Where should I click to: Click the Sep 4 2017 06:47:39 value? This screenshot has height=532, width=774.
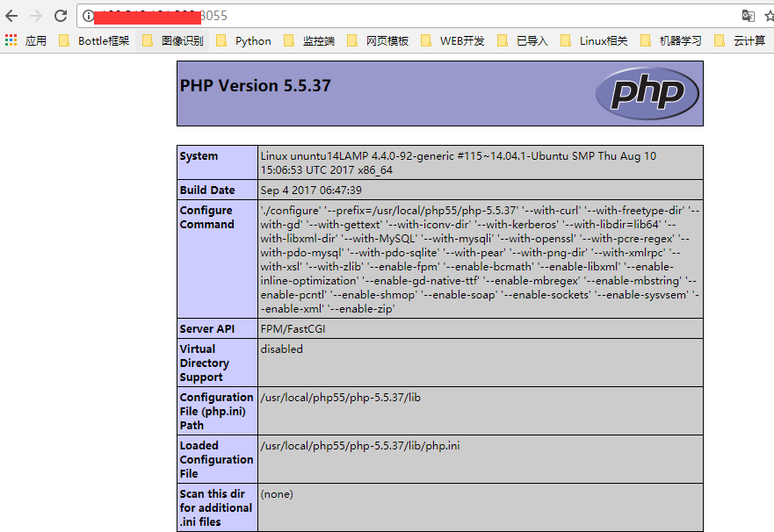311,190
